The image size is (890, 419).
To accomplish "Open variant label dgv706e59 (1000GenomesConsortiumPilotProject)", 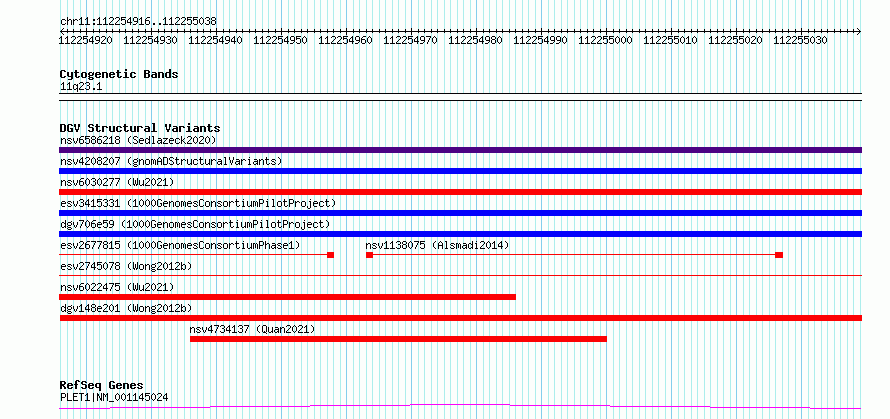I will [x=195, y=224].
